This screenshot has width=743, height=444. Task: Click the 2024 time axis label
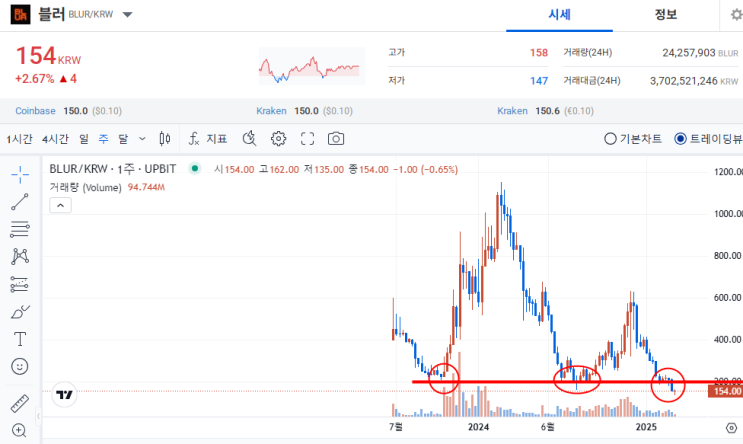tap(478, 427)
